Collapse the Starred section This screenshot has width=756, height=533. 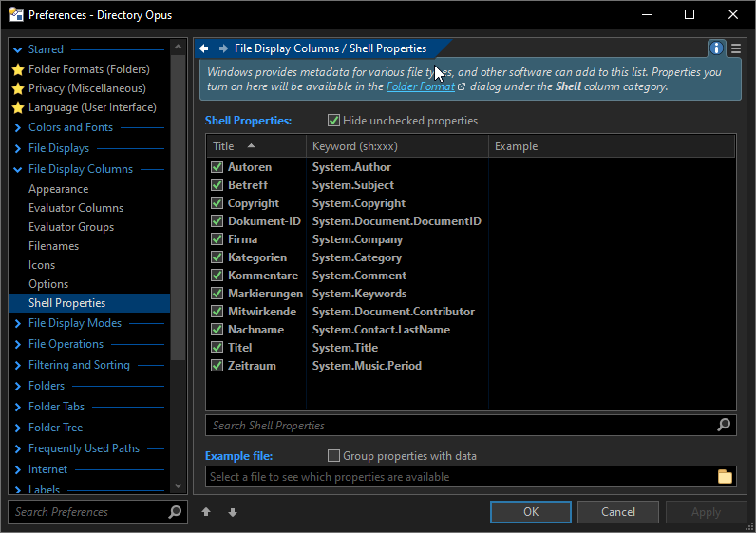(x=18, y=49)
